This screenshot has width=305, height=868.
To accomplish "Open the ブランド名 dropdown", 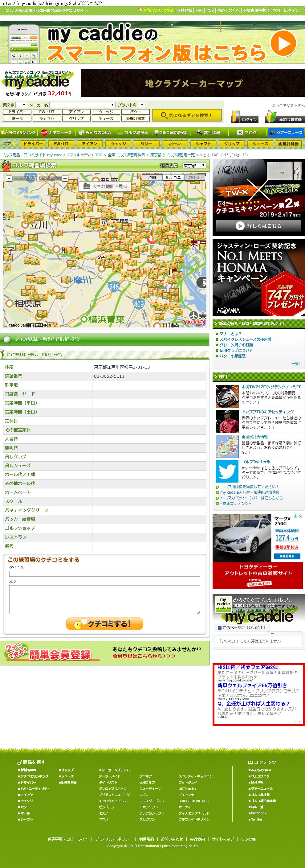I will click(141, 105).
